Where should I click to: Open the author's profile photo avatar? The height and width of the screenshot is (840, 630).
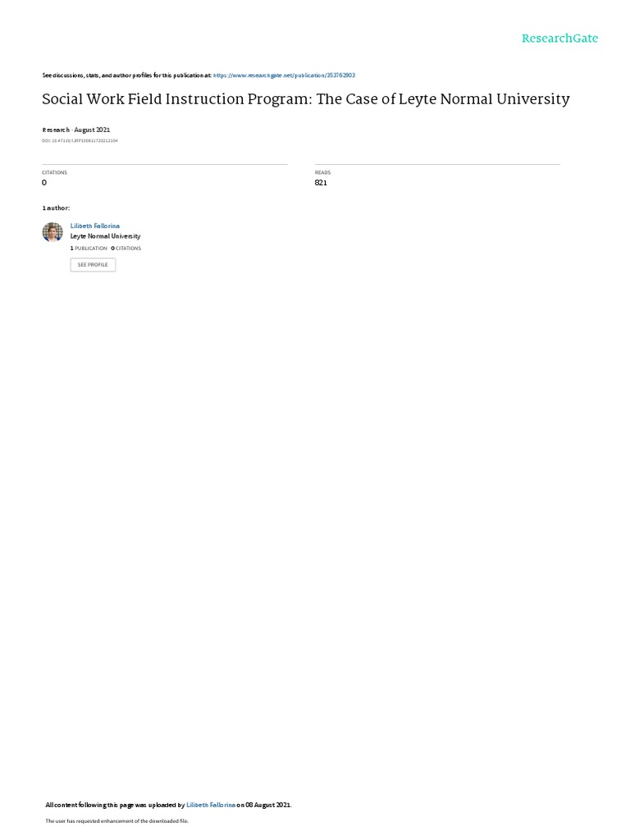pyautogui.click(x=52, y=232)
